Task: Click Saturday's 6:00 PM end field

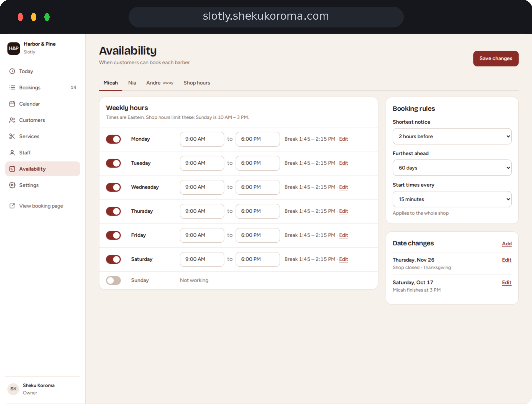Action: point(258,259)
